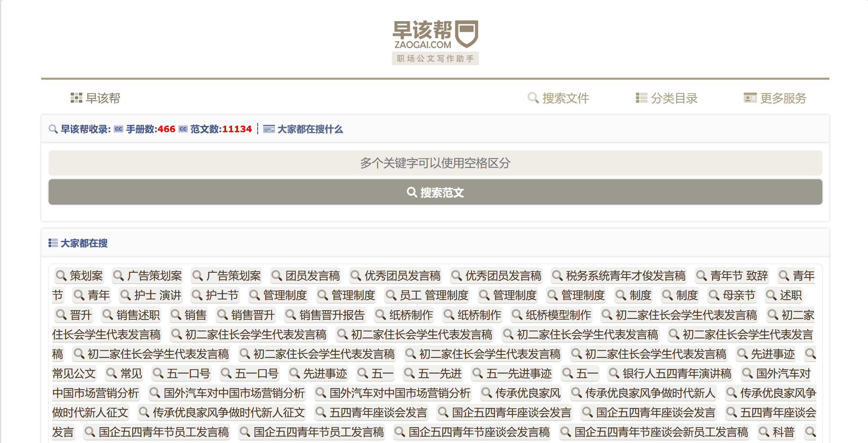Select magnifier icon of 传承优良家风 tag

[487, 393]
